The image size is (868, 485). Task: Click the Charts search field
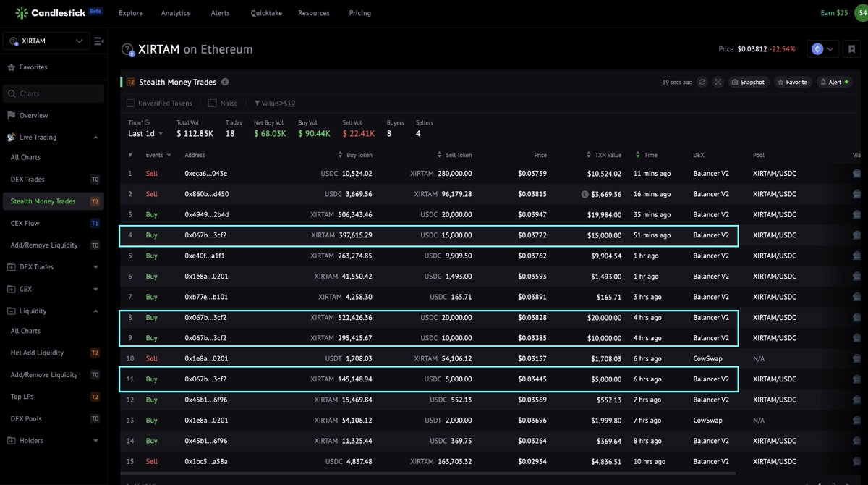(54, 93)
